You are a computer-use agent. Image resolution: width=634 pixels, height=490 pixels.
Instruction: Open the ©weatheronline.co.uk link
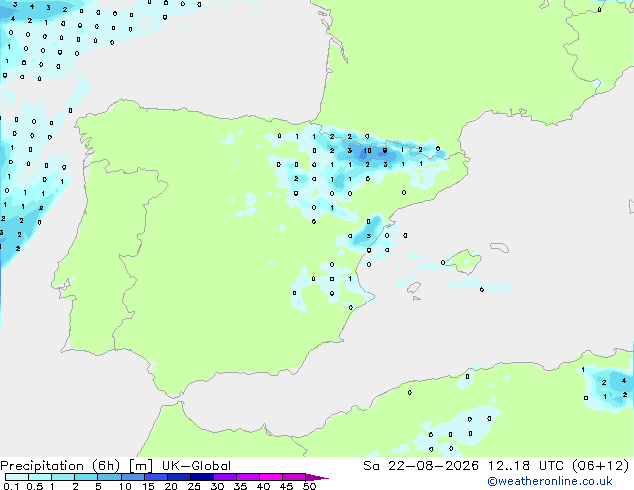pyautogui.click(x=550, y=481)
